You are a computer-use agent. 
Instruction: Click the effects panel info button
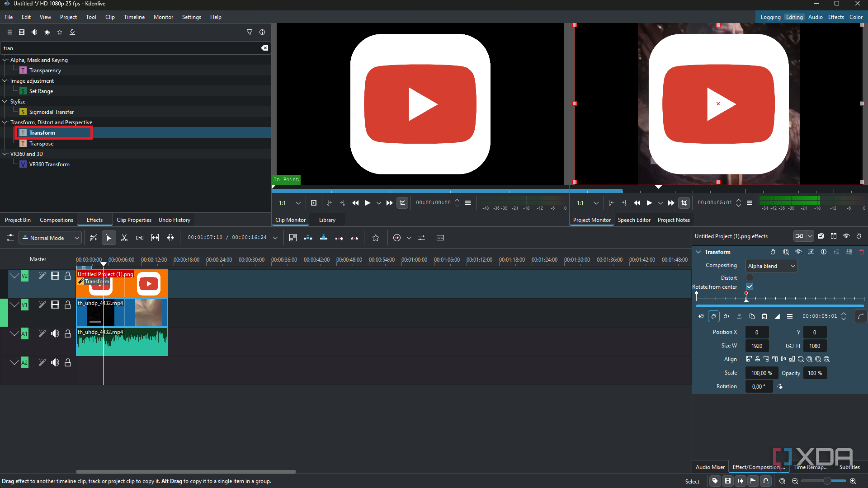pyautogui.click(x=262, y=32)
